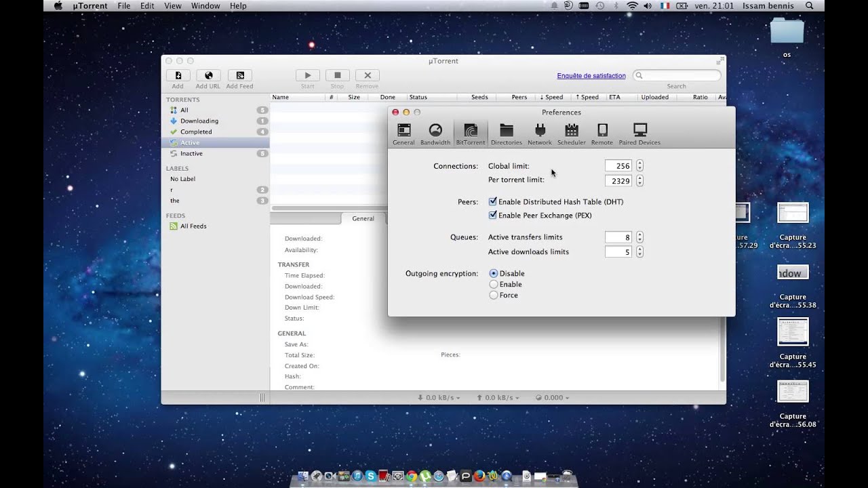Open Spotlight search in the menu bar
Image resolution: width=868 pixels, height=488 pixels.
point(809,5)
